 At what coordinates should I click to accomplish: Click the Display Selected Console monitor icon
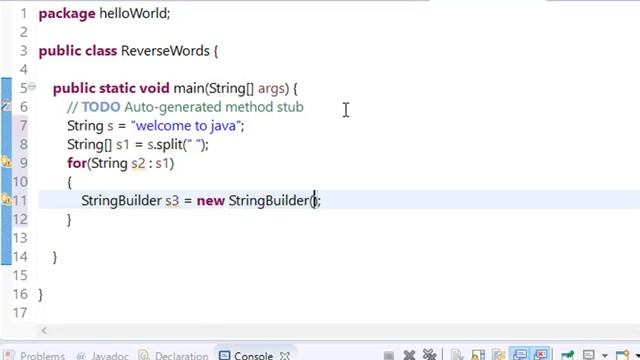[x=589, y=355]
